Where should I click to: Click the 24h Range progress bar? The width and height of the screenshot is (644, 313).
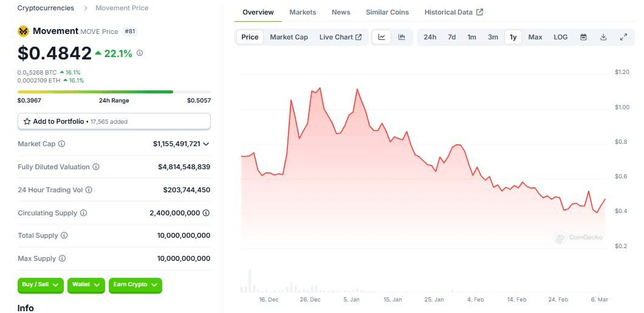point(114,92)
